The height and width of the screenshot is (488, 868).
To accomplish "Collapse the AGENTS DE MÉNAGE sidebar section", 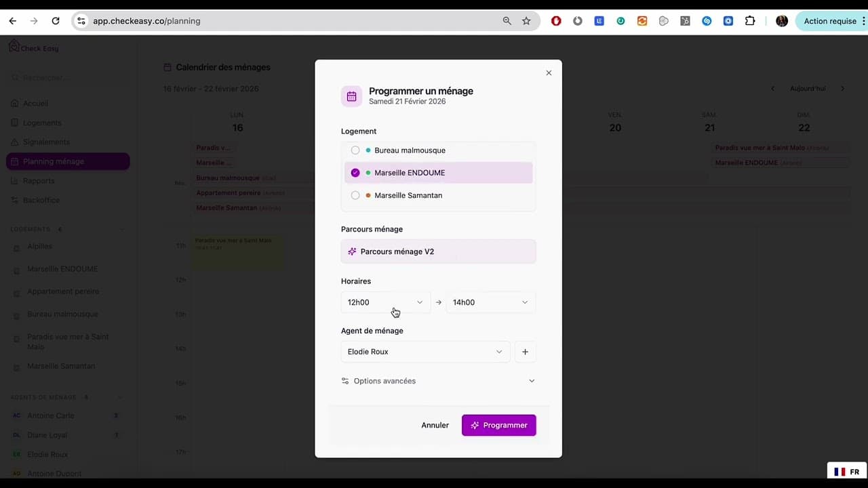I will 121,397.
